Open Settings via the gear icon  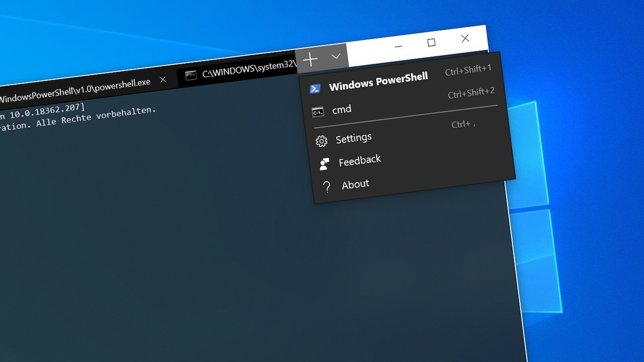321,141
